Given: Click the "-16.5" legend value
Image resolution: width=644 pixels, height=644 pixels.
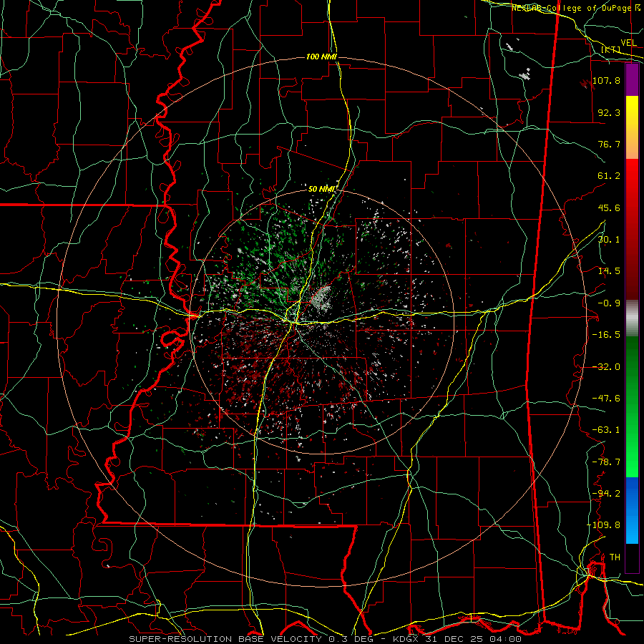Looking at the screenshot, I should [x=606, y=335].
